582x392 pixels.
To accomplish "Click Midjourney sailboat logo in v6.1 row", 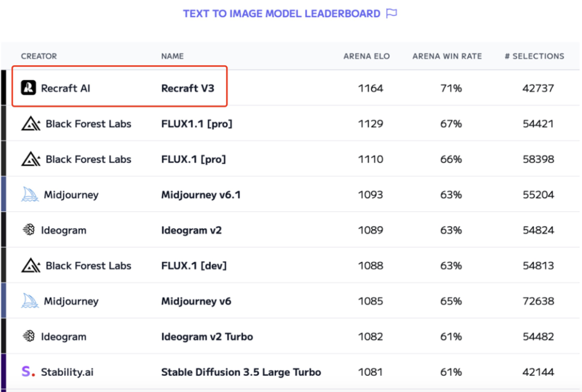I will click(x=30, y=194).
